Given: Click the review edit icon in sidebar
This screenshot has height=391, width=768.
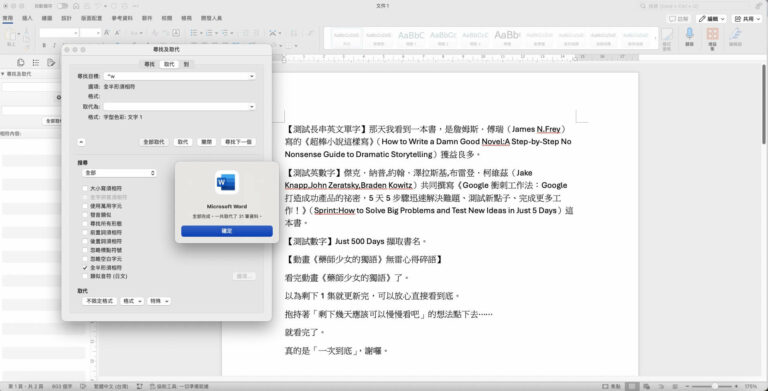Looking at the screenshot, I should 51,63.
